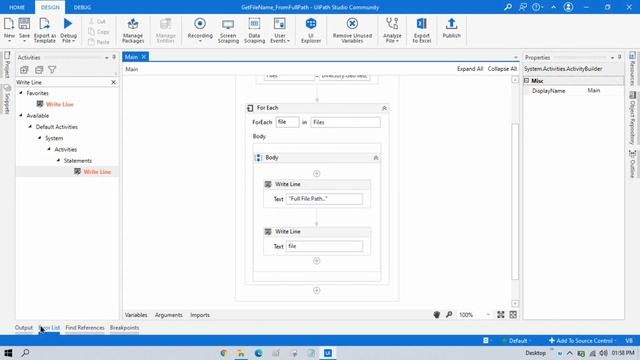Open the activities filter funnel icon

click(52, 70)
